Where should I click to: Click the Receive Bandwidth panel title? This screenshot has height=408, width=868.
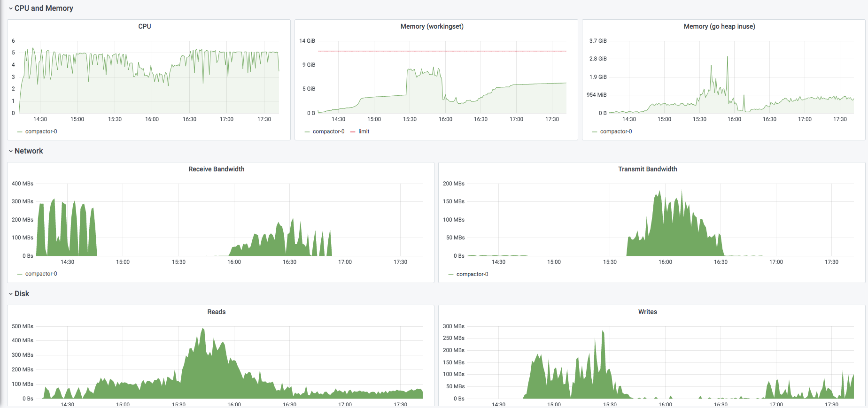pyautogui.click(x=217, y=169)
